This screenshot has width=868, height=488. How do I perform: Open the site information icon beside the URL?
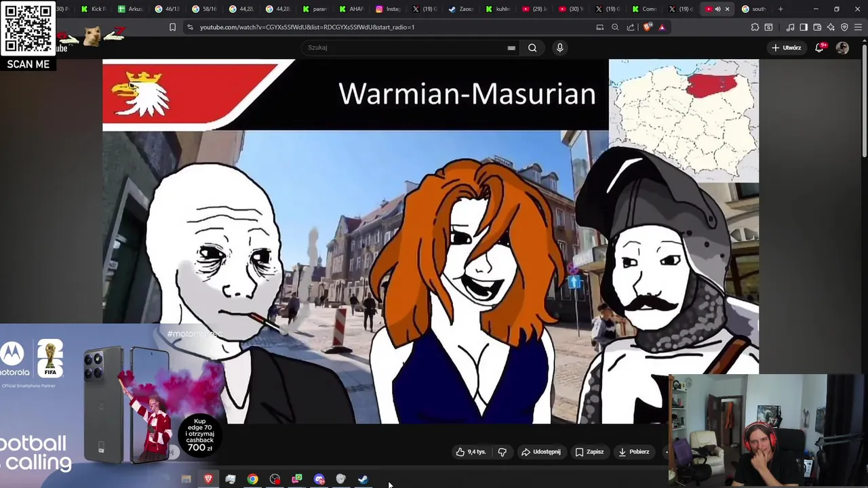190,27
